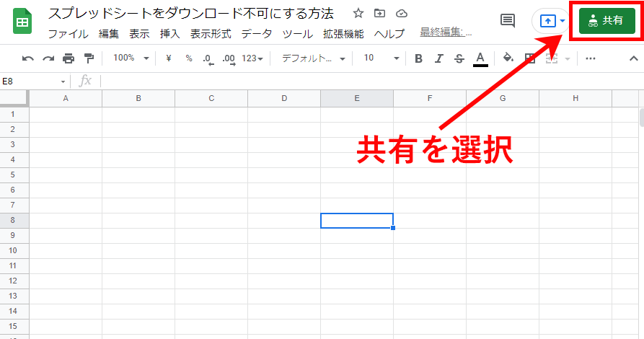Image resolution: width=644 pixels, height=339 pixels.
Task: Select the whole sheet with the corner button
Action: coord(14,99)
